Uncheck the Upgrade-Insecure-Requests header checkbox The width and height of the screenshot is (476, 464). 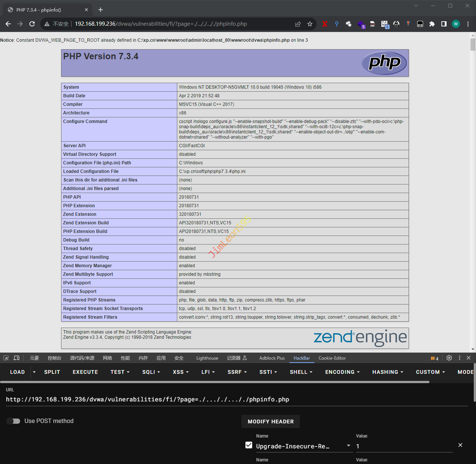click(249, 445)
